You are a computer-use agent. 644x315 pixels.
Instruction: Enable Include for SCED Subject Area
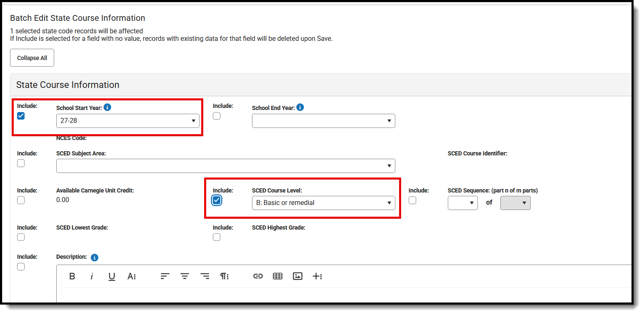pyautogui.click(x=21, y=163)
